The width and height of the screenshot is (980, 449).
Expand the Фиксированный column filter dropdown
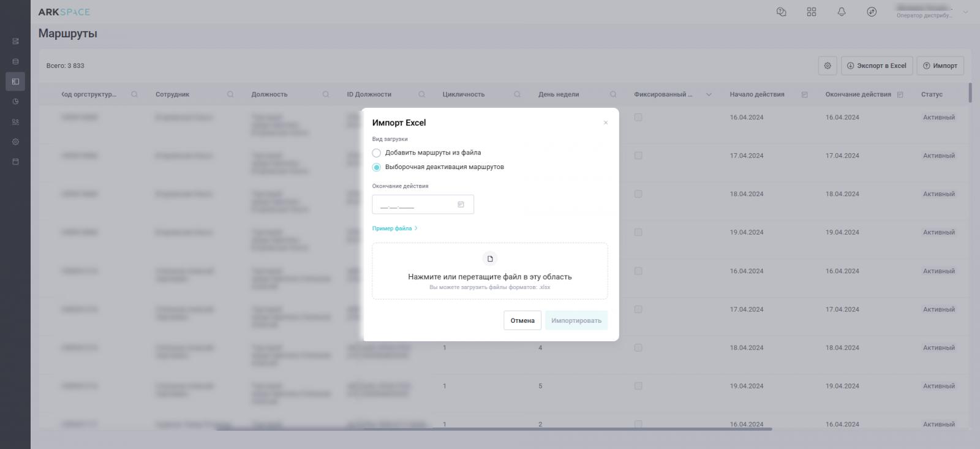[x=709, y=94]
